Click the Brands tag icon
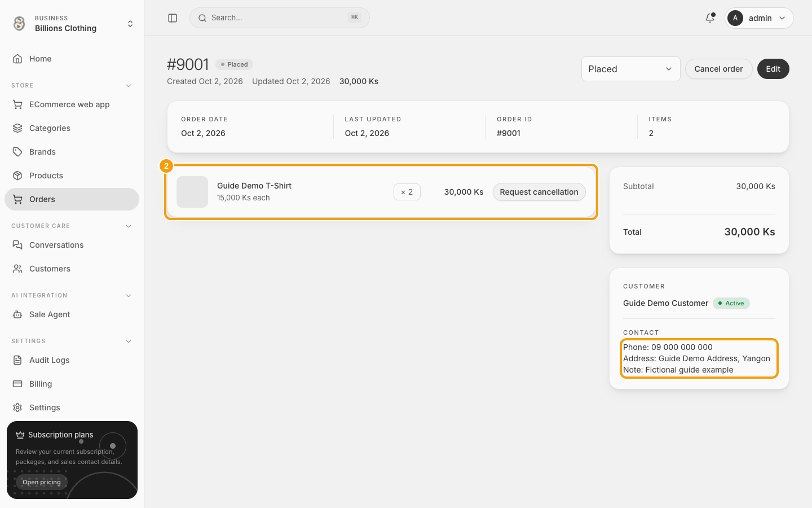Screen dimensions: 812x508 17,152
